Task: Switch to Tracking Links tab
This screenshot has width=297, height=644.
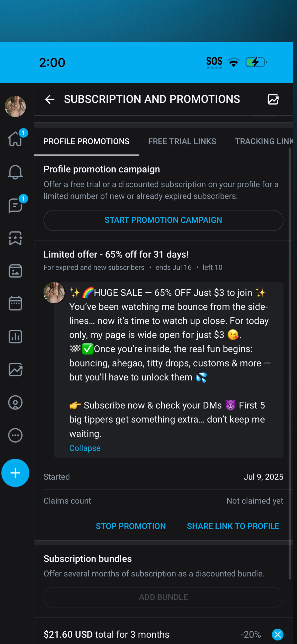Action: pos(263,141)
